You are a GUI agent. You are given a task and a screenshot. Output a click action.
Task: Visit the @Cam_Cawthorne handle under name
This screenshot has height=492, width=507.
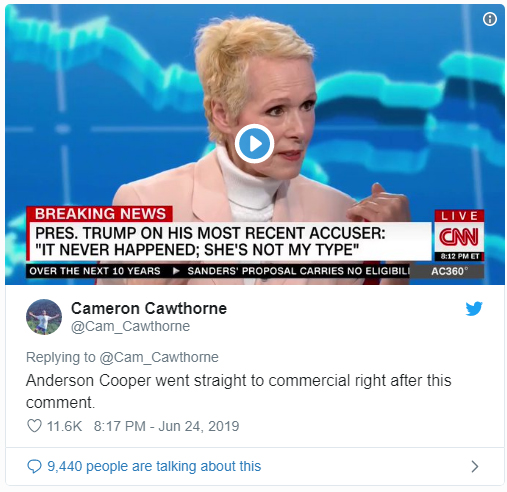tap(130, 326)
